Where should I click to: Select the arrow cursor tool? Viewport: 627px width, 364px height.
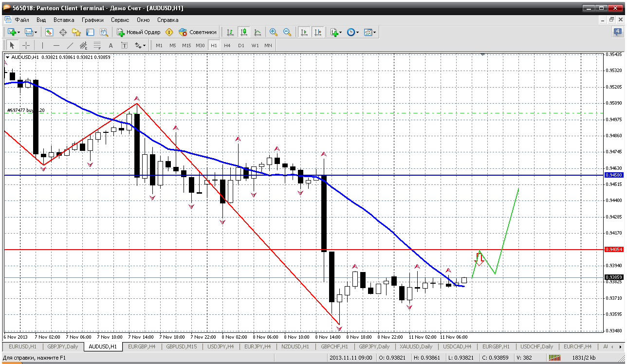[12, 45]
